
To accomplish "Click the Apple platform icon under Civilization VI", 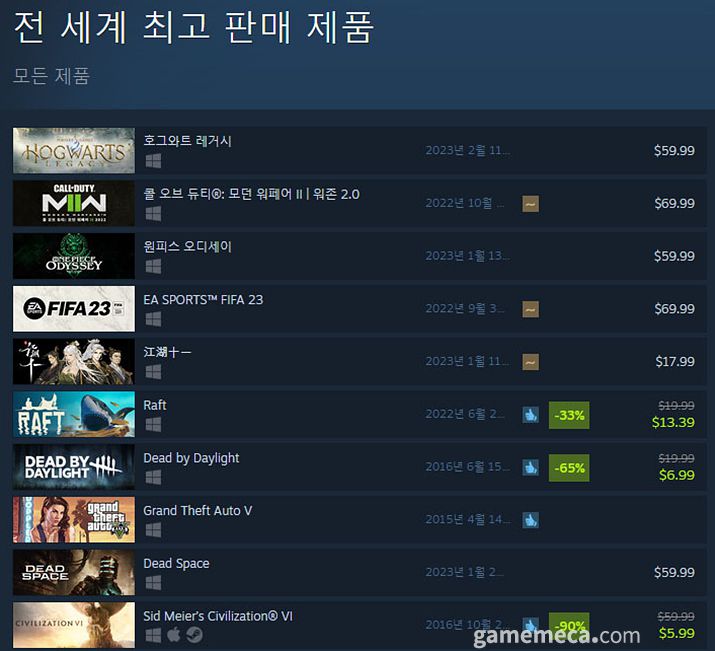I will pyautogui.click(x=174, y=635).
